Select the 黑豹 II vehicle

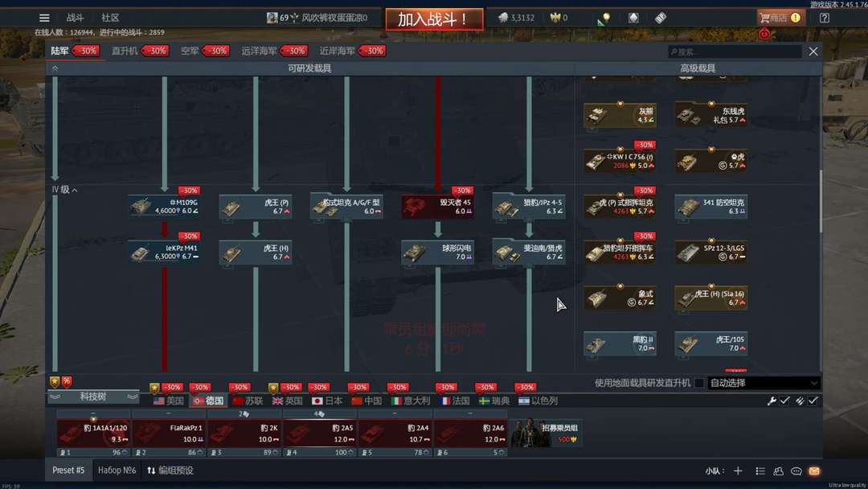point(620,344)
